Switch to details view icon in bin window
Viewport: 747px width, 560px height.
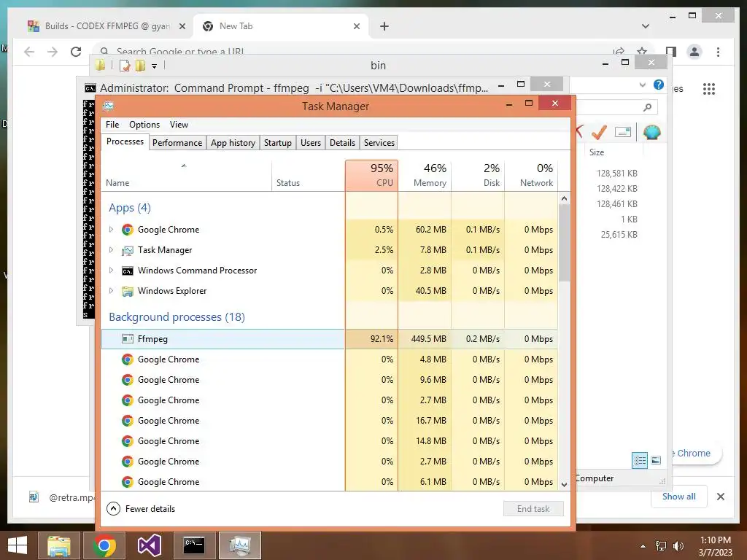[x=639, y=460]
